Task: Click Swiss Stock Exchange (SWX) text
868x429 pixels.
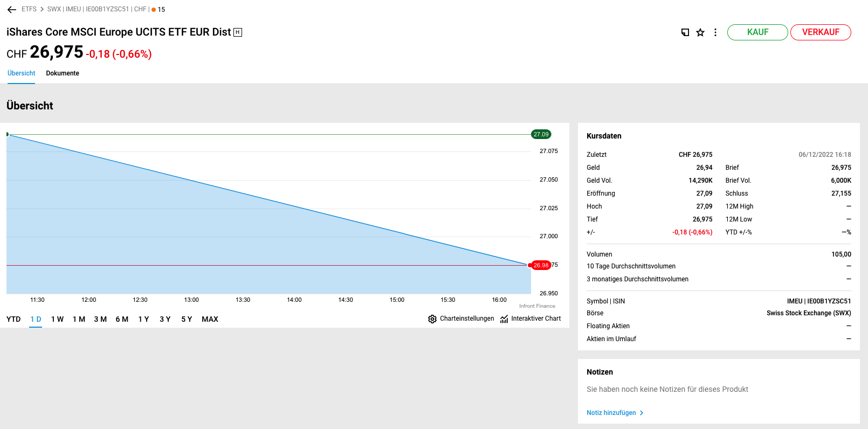Action: click(x=809, y=313)
